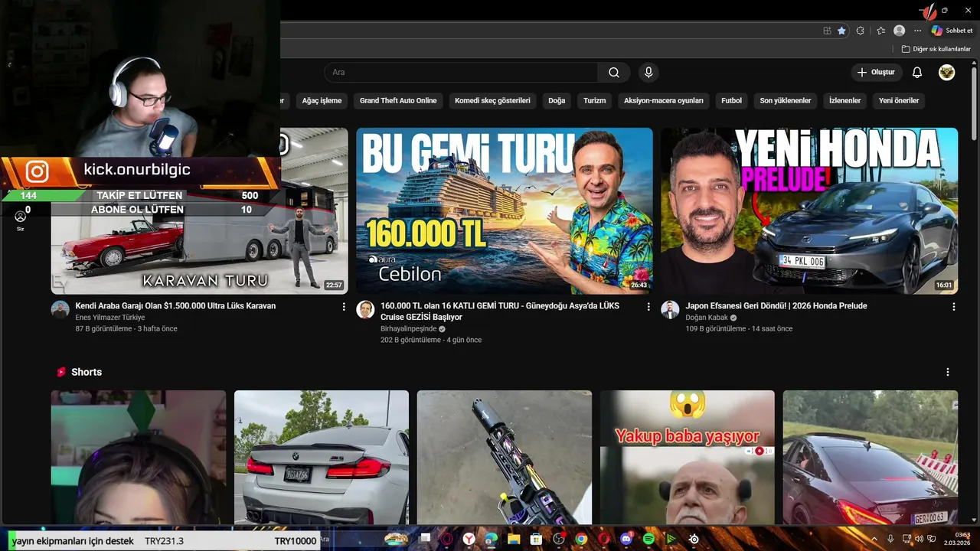Activate voice search microphone button
980x551 pixels.
point(648,73)
